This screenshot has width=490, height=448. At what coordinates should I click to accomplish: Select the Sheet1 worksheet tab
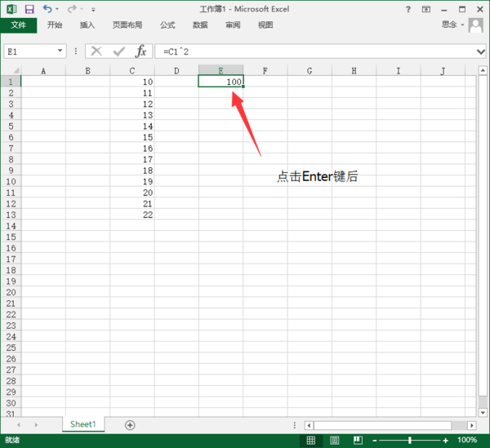tap(82, 424)
